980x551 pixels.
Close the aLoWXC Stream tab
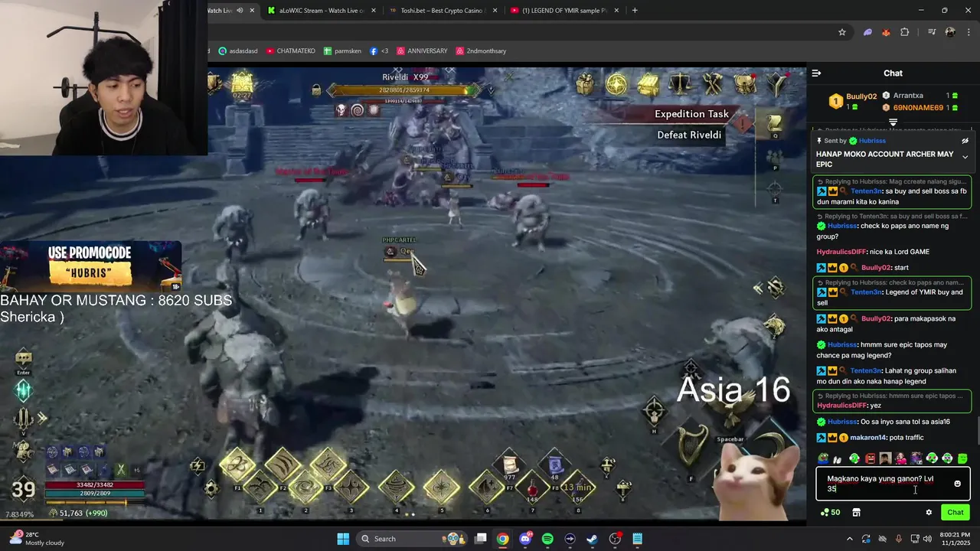tap(373, 11)
